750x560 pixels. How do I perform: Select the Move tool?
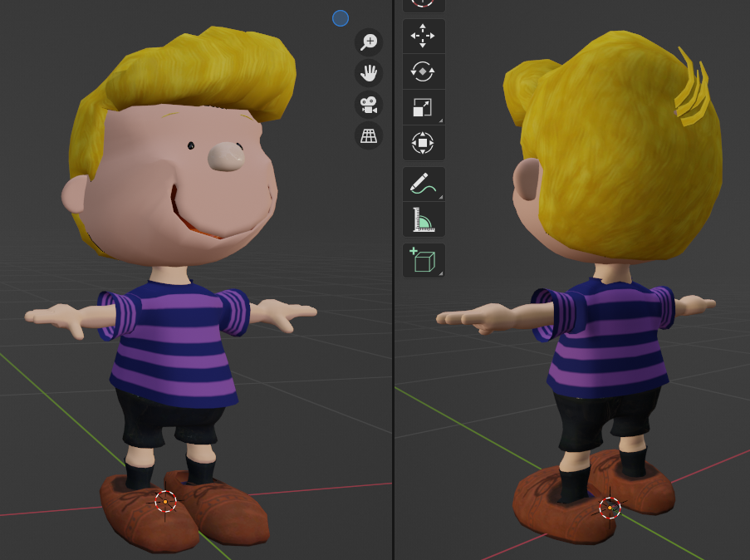click(x=424, y=36)
